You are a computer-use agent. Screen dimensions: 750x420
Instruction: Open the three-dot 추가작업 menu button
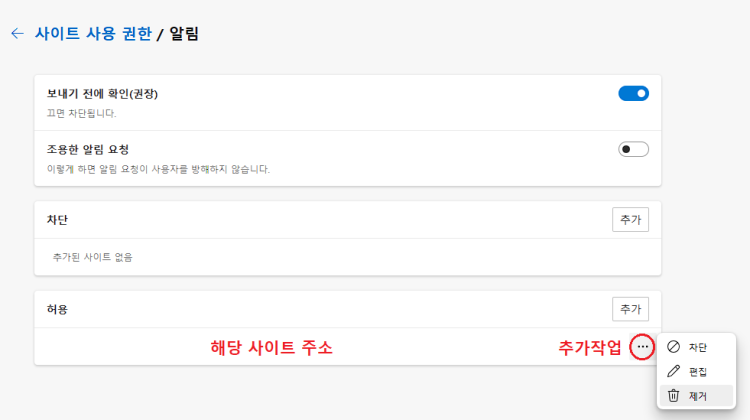642,347
